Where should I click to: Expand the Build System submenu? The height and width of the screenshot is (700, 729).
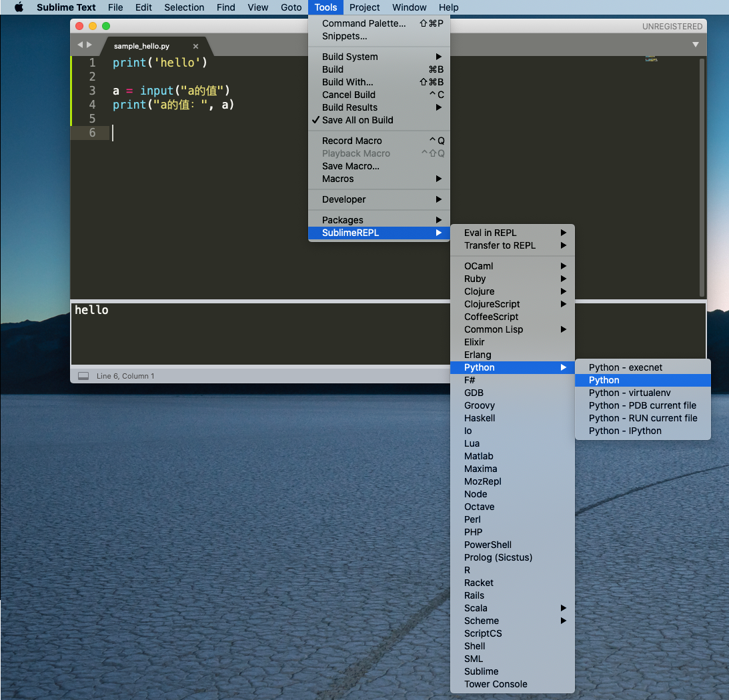(x=379, y=57)
